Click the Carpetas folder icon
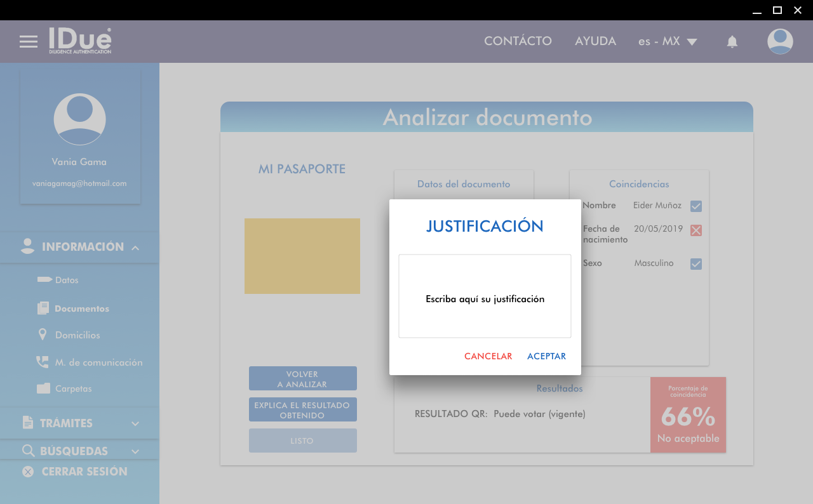 click(43, 388)
